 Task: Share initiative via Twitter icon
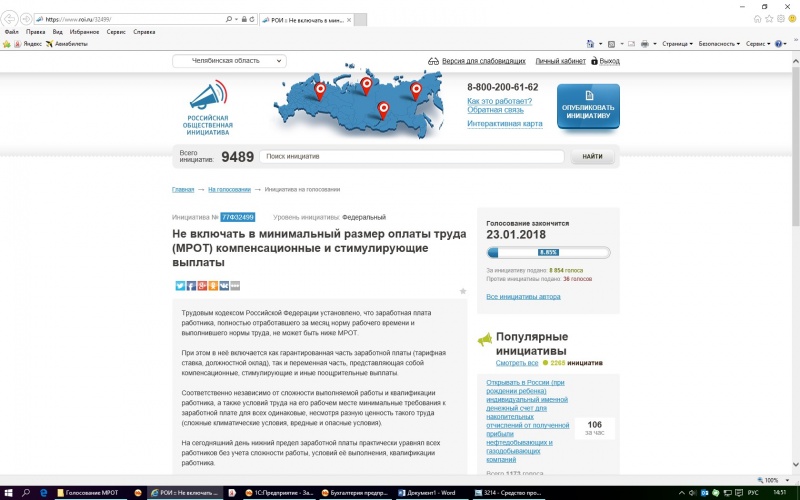coord(180,286)
